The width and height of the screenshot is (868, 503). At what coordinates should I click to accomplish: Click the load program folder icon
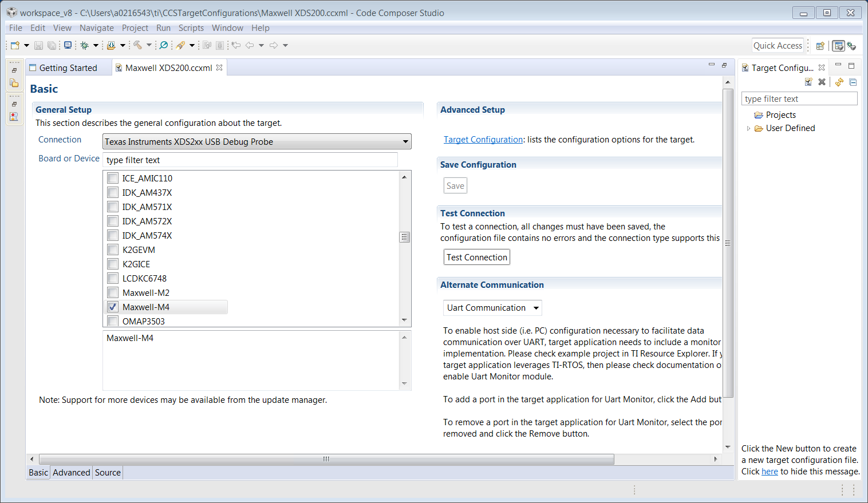111,45
